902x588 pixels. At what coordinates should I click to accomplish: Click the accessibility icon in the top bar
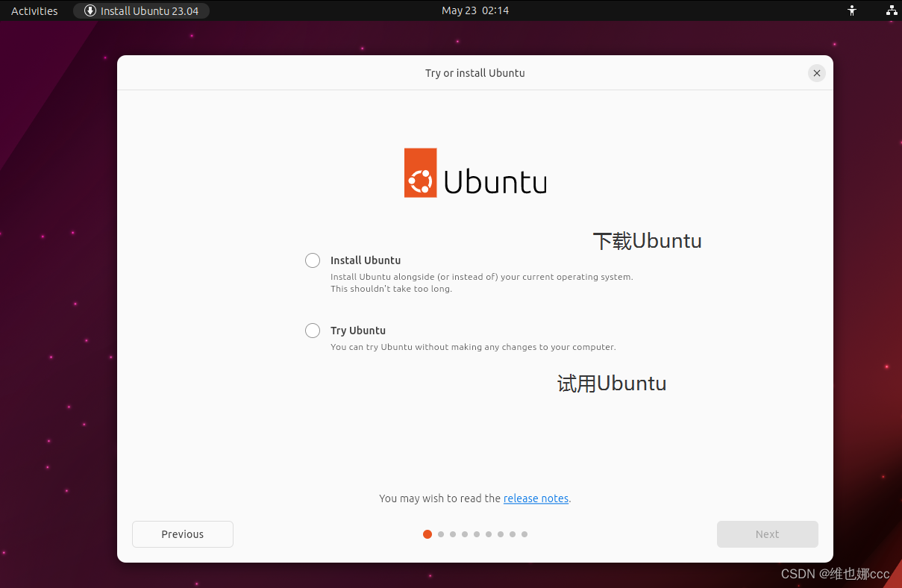pyautogui.click(x=851, y=10)
